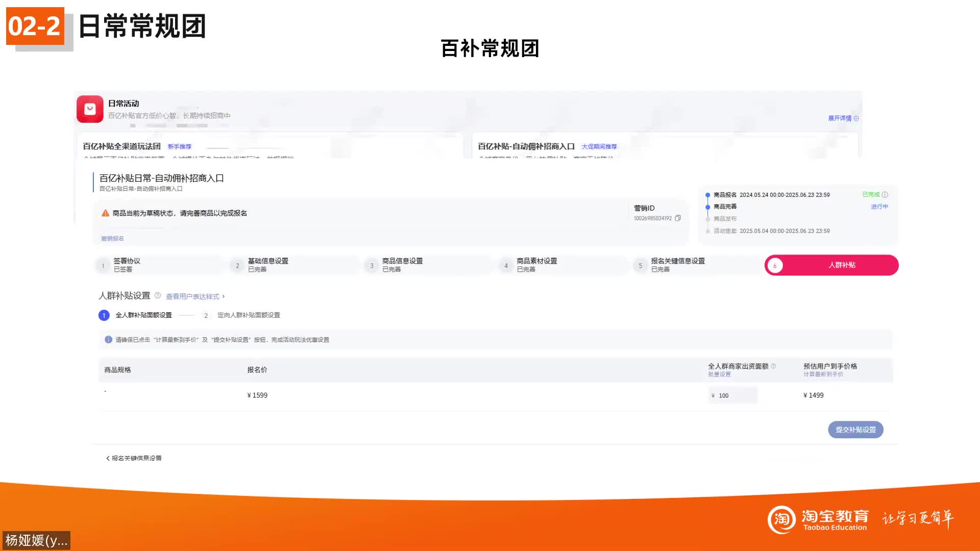Select step 3 商品信息设置 tab
This screenshot has height=551, width=980.
(x=402, y=265)
